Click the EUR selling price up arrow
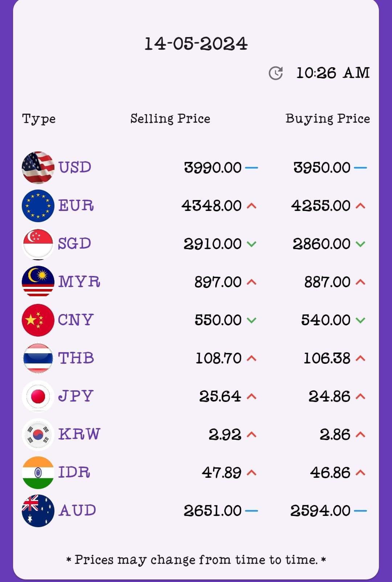The width and height of the screenshot is (392, 582). point(252,206)
